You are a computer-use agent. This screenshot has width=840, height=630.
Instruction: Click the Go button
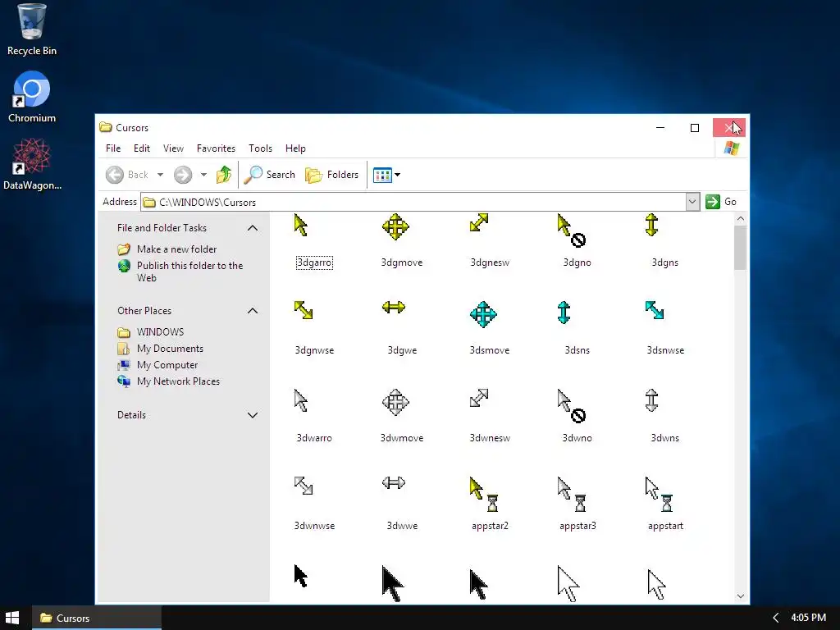(721, 202)
